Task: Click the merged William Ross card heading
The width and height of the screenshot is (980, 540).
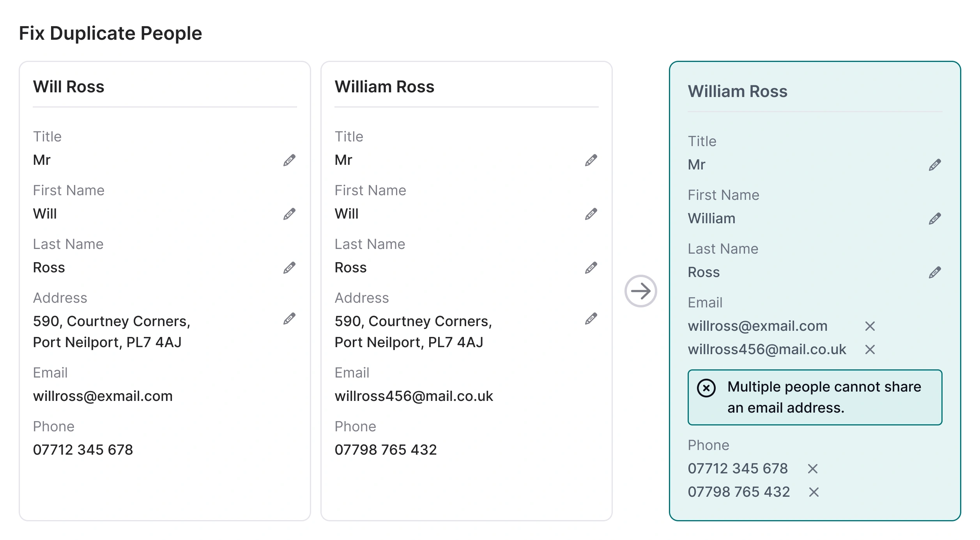Action: 738,92
